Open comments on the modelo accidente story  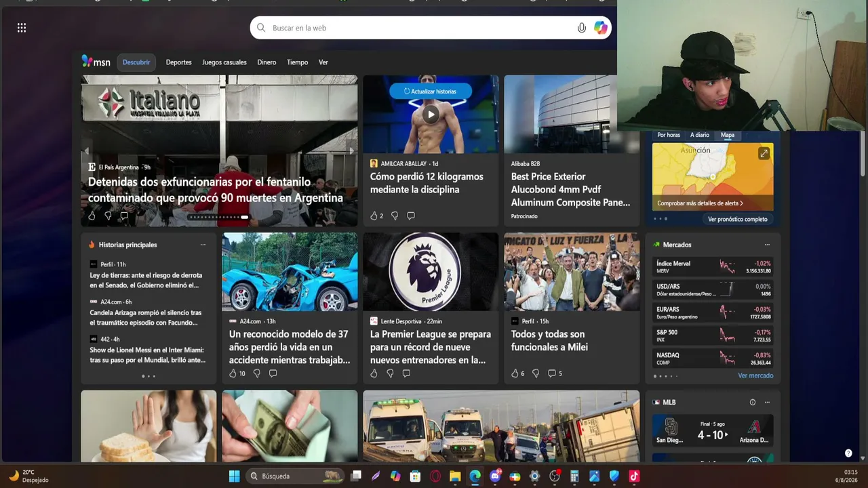(x=273, y=373)
